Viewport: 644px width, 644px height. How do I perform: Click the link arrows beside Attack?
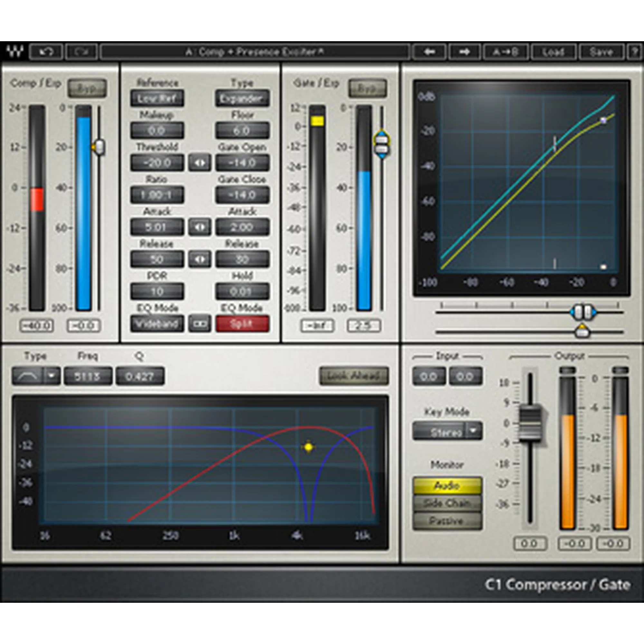click(200, 227)
